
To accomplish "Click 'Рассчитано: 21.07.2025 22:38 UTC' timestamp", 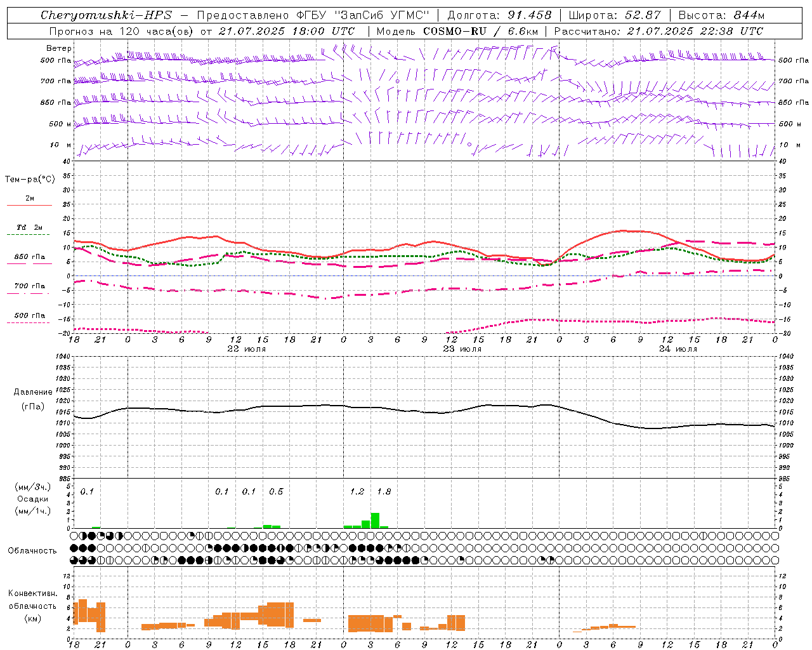I will pyautogui.click(x=658, y=31).
